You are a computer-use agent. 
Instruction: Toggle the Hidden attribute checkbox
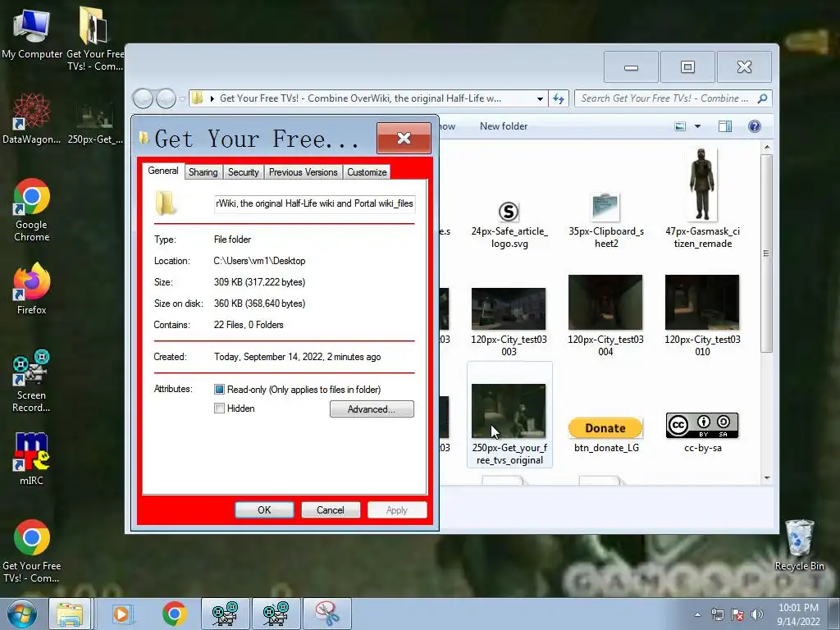coord(219,409)
